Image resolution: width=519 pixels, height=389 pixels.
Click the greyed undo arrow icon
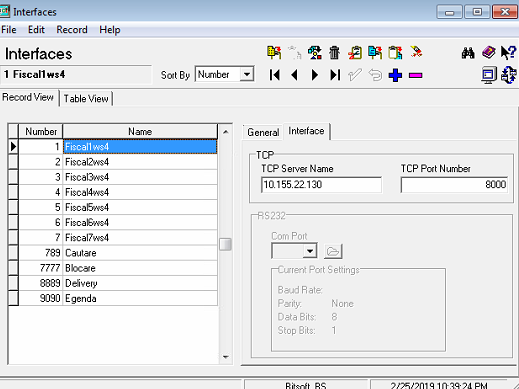(x=375, y=75)
